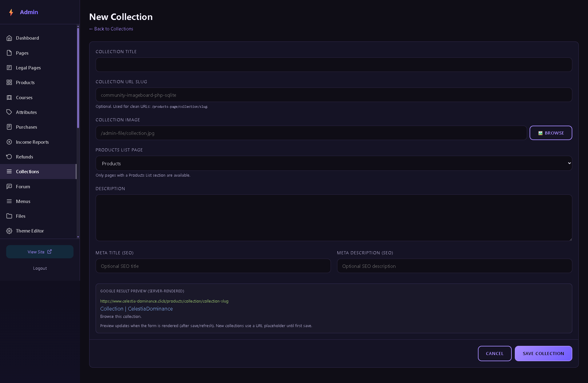
Task: Click the lightning bolt Admin logo icon
Action: [x=11, y=12]
